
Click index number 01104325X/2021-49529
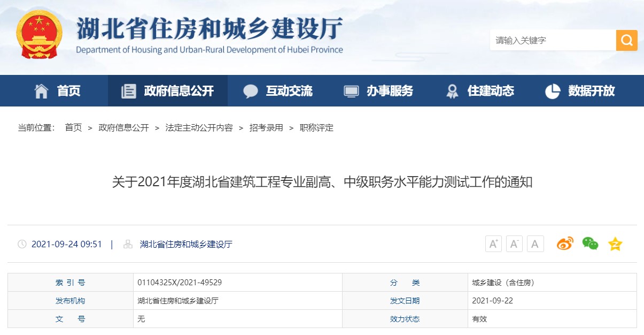(x=180, y=283)
